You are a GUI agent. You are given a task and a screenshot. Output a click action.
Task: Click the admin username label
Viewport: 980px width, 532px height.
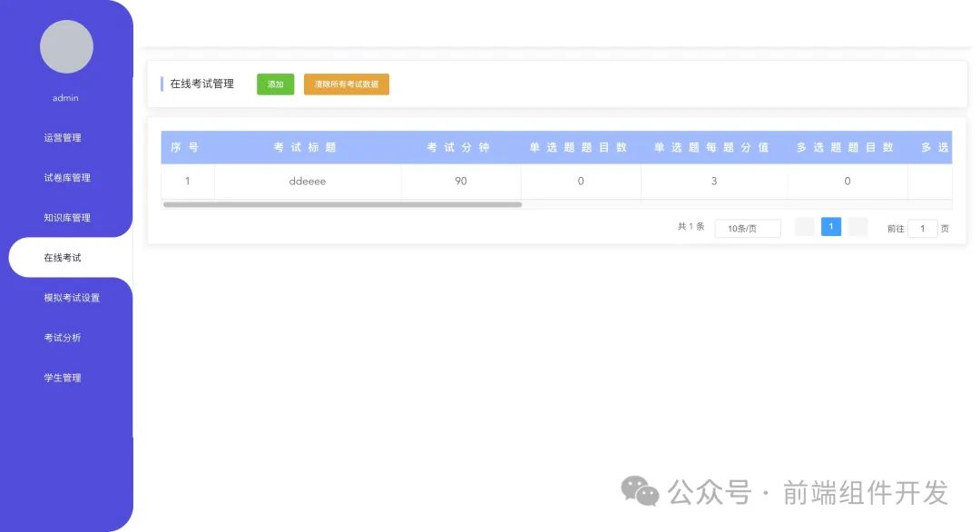pyautogui.click(x=65, y=98)
